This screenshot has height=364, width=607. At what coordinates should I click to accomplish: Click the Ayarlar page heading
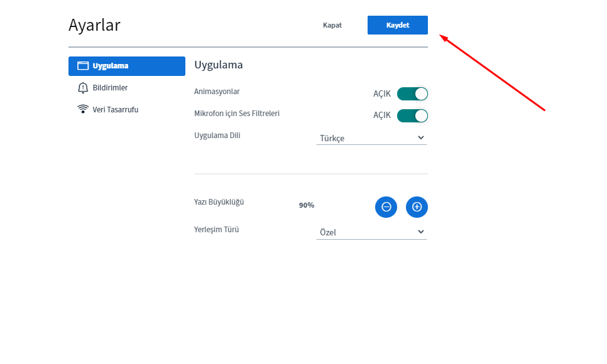click(94, 25)
